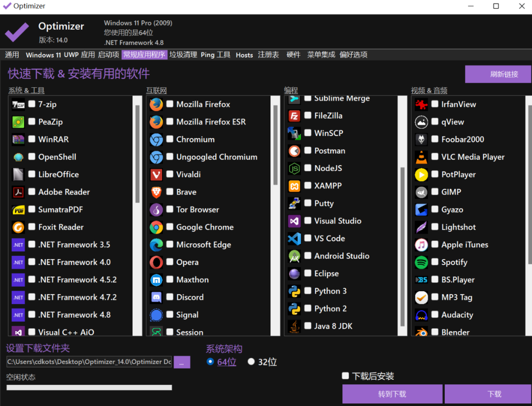Image resolution: width=532 pixels, height=406 pixels.
Task: Click the Adobe Reader icon
Action: coord(18,192)
